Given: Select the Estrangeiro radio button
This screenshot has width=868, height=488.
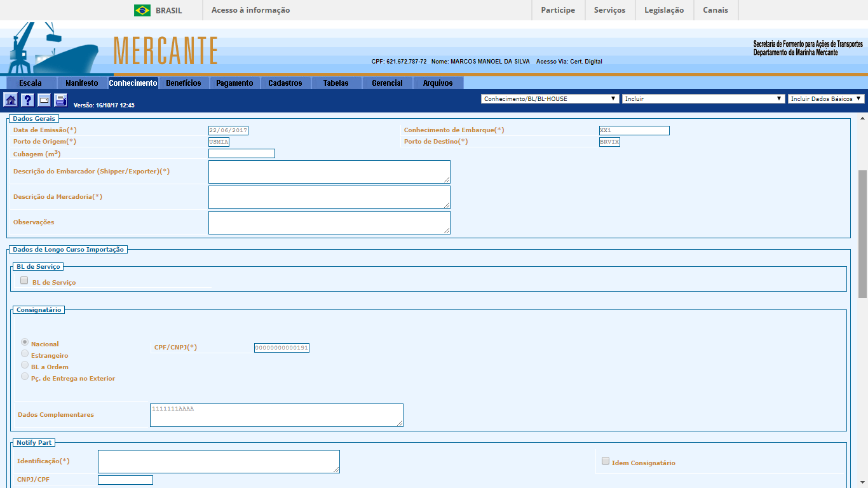Looking at the screenshot, I should pyautogui.click(x=25, y=353).
